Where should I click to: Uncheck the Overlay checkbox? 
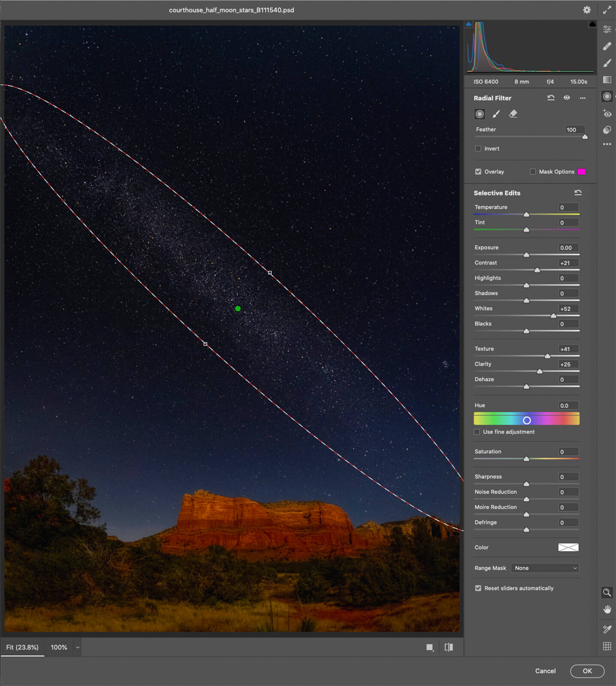[x=478, y=172]
